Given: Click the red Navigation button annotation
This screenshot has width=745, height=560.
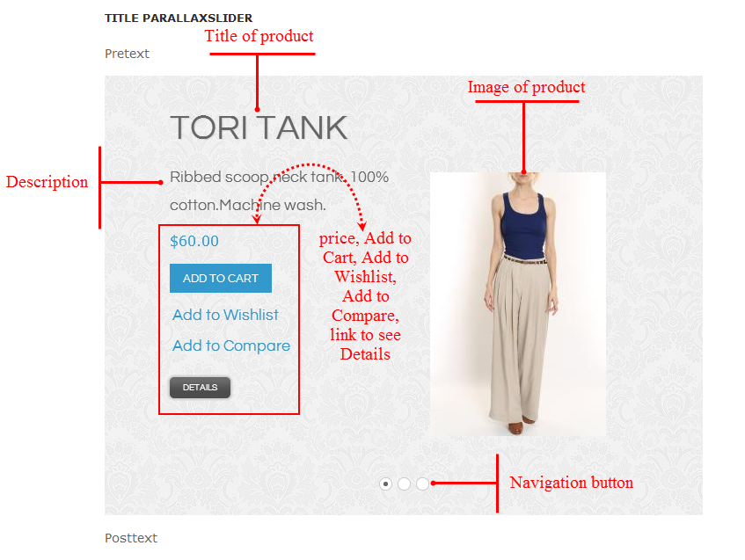Looking at the screenshot, I should click(x=572, y=483).
